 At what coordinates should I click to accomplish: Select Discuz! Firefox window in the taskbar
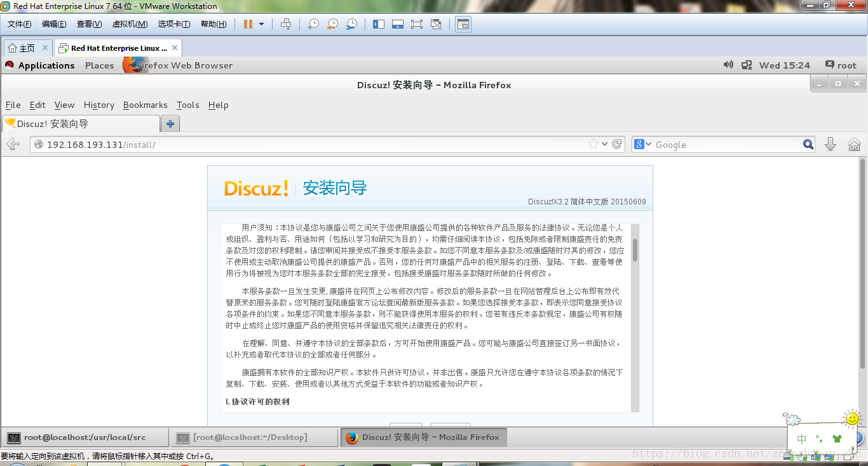424,437
